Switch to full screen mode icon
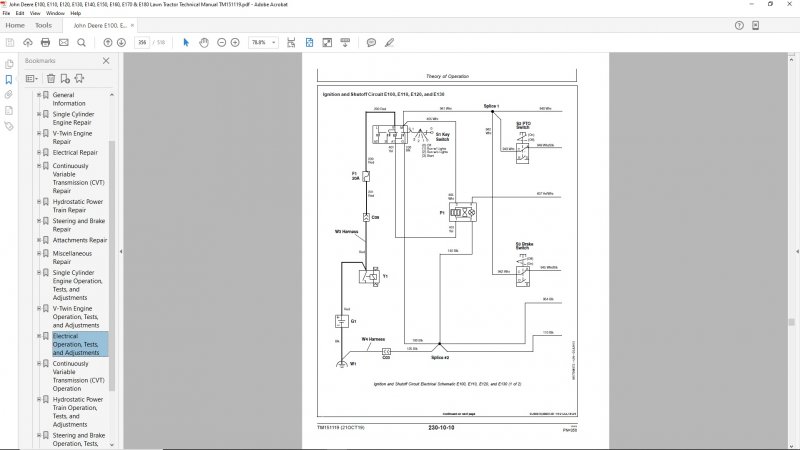This screenshot has height=450, width=800. [327, 43]
